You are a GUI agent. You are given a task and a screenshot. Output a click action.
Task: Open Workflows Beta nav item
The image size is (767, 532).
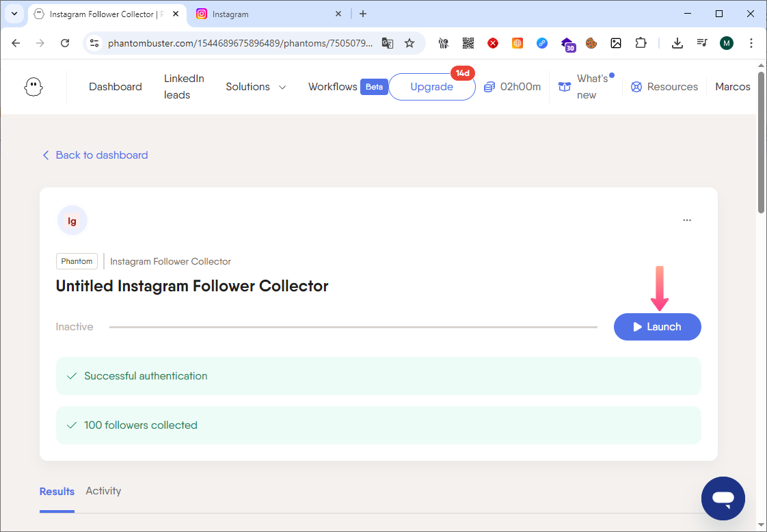[x=348, y=87]
